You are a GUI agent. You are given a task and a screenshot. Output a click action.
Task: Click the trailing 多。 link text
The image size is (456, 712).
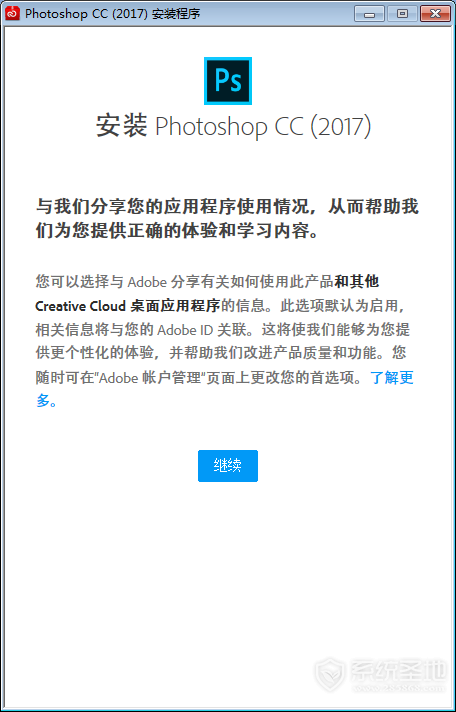[x=47, y=401]
